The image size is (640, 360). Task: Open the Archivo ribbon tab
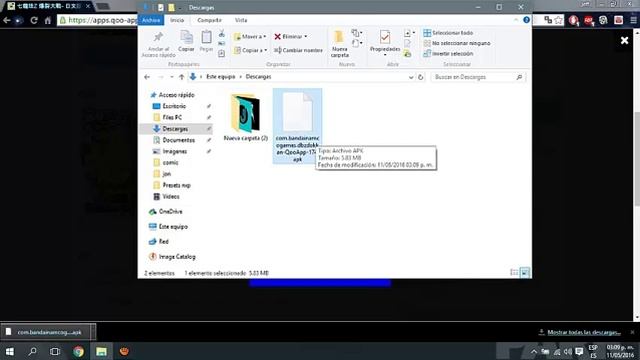click(151, 20)
